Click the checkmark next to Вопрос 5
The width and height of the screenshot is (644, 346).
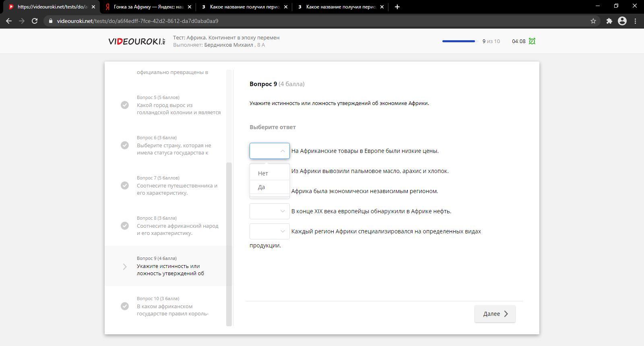click(x=125, y=105)
